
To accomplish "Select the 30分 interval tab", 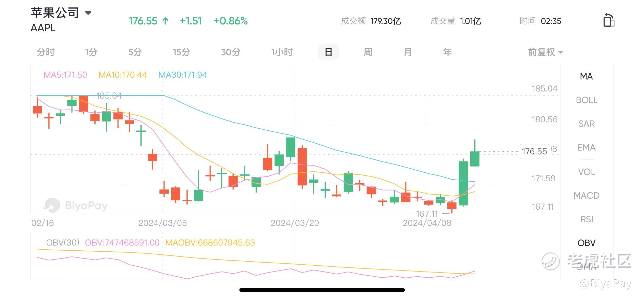I will [231, 52].
